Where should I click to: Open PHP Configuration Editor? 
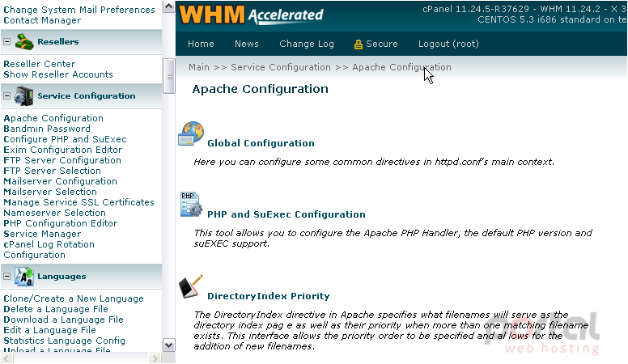point(61,223)
